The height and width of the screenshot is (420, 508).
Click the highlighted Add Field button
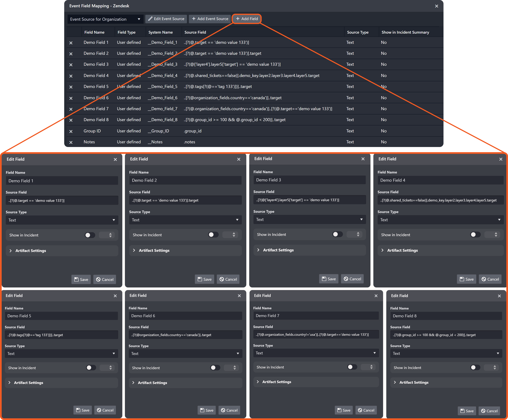coord(247,19)
